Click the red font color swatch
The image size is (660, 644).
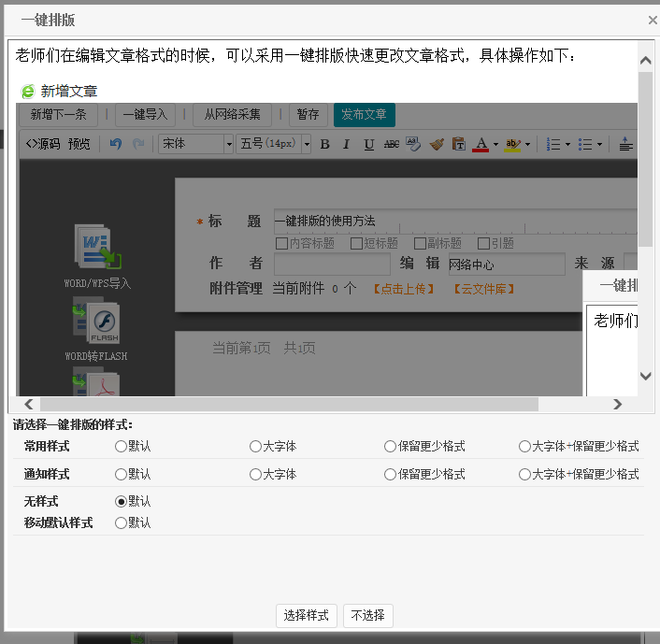(481, 144)
